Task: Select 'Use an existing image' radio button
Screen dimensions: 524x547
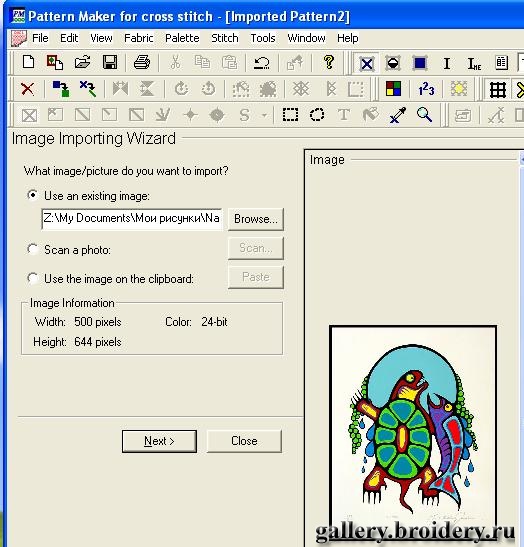Action: (32, 195)
